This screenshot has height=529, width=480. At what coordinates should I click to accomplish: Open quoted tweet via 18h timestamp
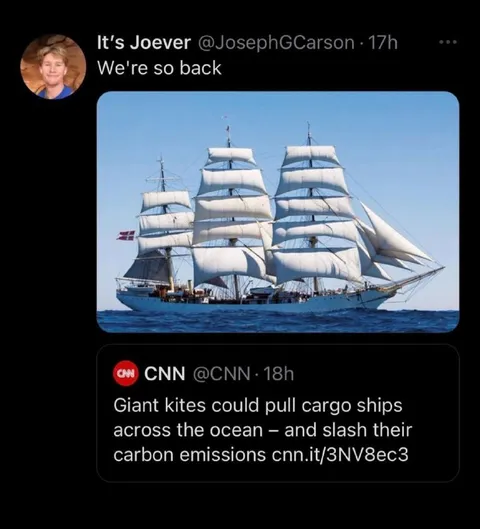coord(279,373)
